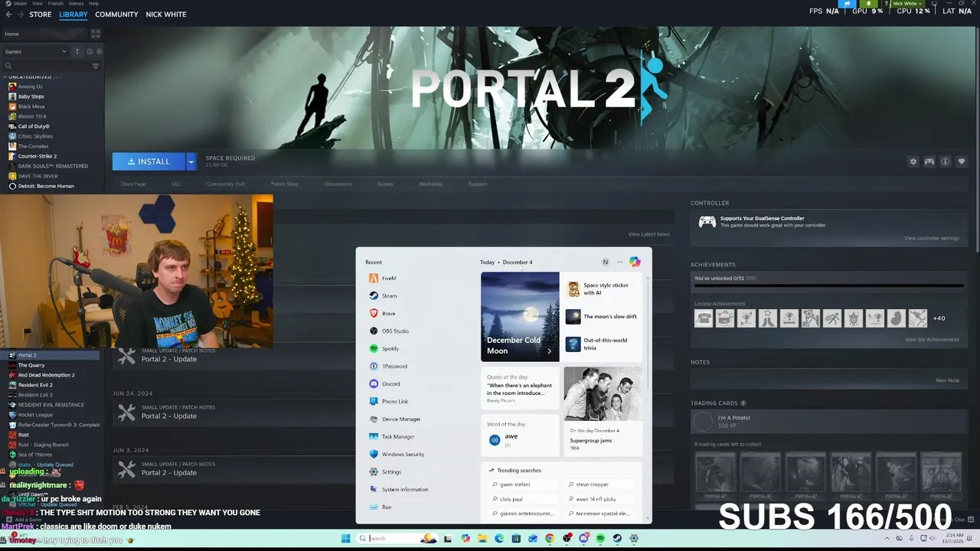980x551 pixels.
Task: Click the sort ascending arrow in Steam library
Action: (x=77, y=51)
